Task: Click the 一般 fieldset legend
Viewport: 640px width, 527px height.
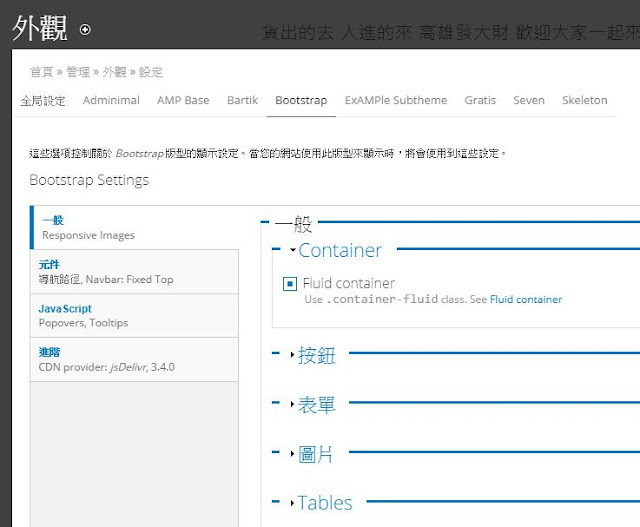Action: [293, 224]
